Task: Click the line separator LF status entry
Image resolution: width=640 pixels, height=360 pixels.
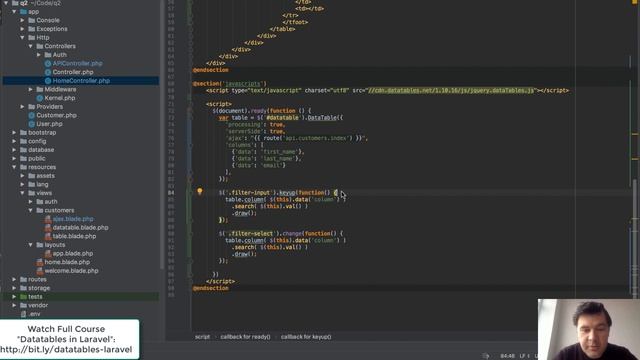Action: point(524,356)
